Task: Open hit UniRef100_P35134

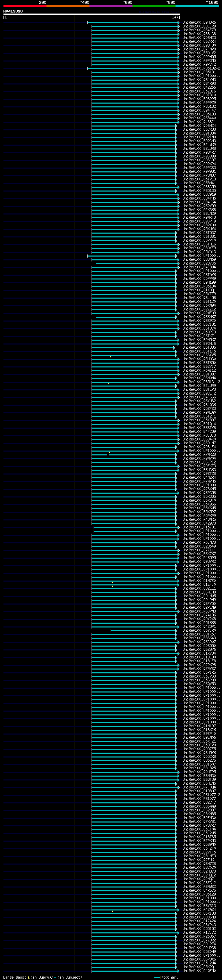Action: [x=199, y=286]
